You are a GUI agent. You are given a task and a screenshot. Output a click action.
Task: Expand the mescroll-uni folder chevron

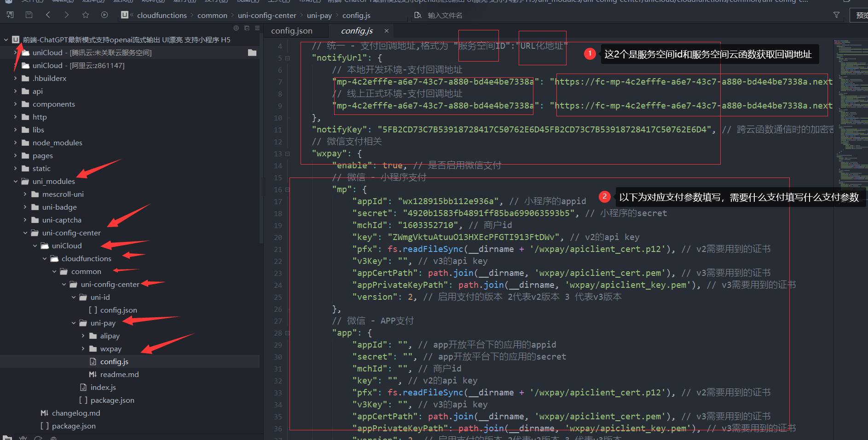pos(25,194)
